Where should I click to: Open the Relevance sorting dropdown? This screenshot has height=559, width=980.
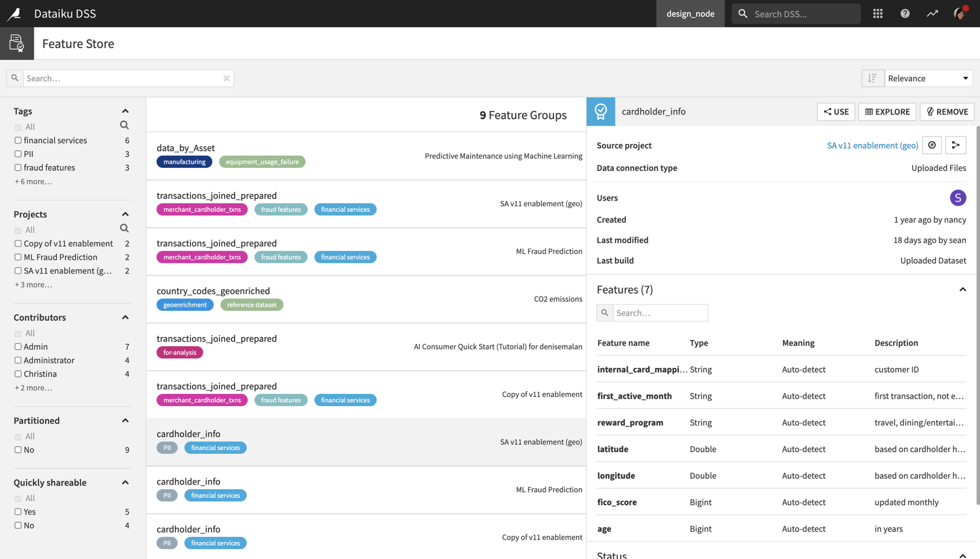[928, 78]
